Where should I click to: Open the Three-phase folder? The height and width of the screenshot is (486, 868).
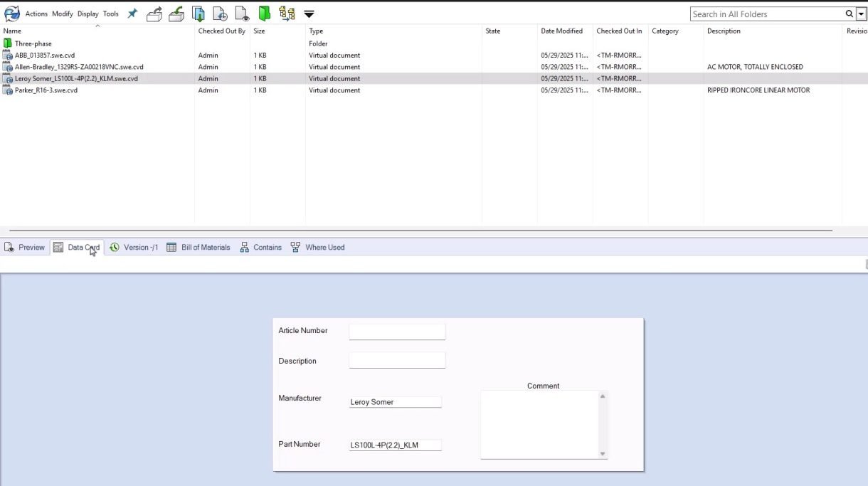tap(33, 43)
